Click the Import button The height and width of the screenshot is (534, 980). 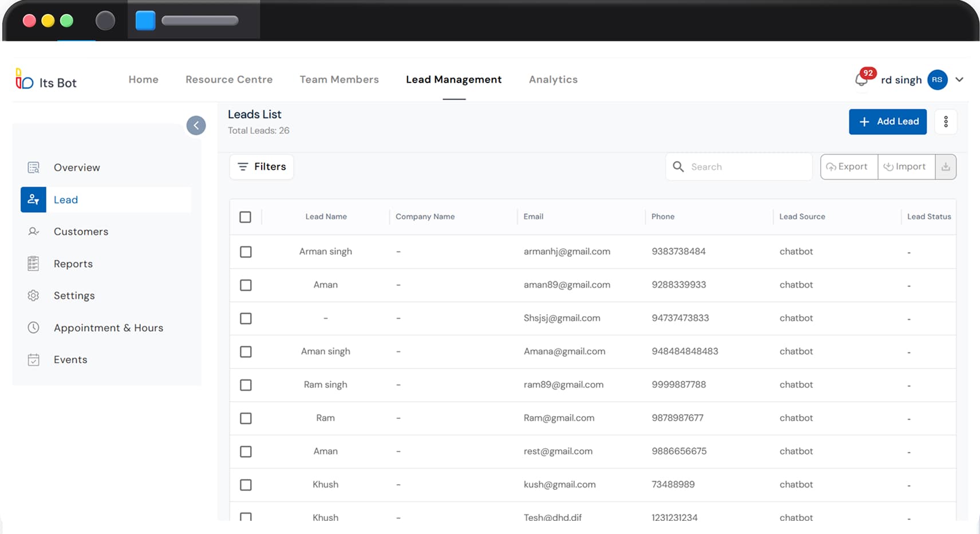pyautogui.click(x=906, y=167)
